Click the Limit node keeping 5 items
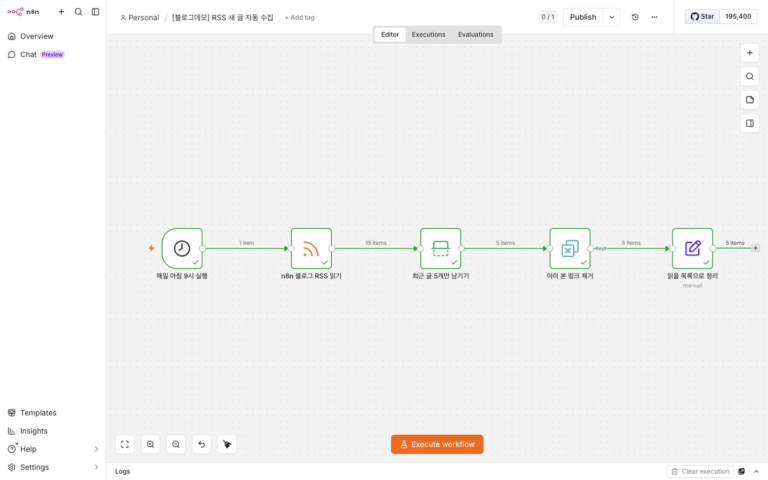768x480 pixels. click(440, 248)
